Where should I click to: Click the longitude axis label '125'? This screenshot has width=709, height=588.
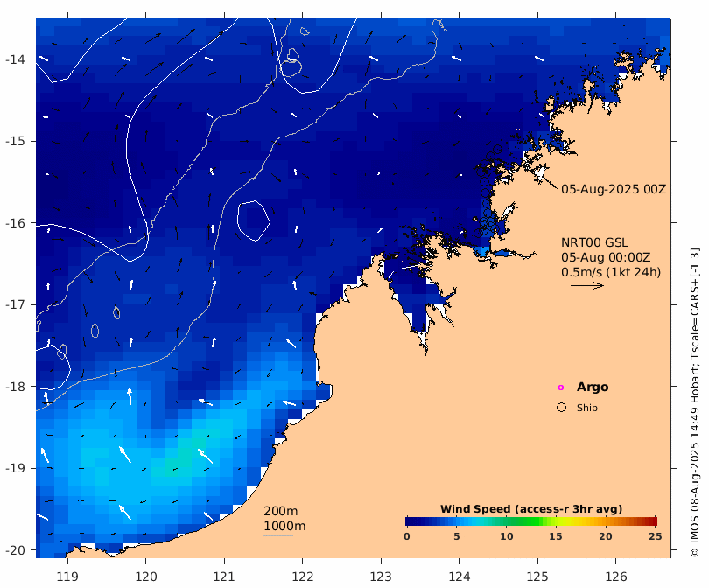(537, 577)
